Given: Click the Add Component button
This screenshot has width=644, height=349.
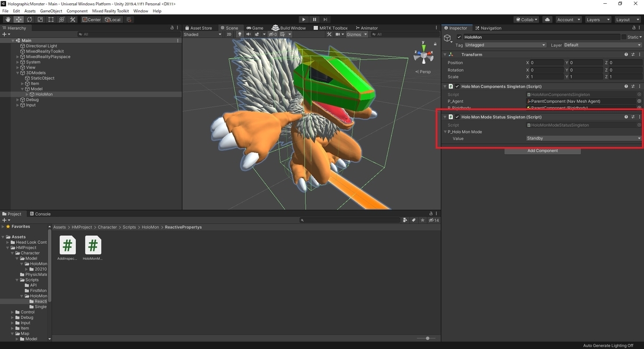Looking at the screenshot, I should coord(542,151).
